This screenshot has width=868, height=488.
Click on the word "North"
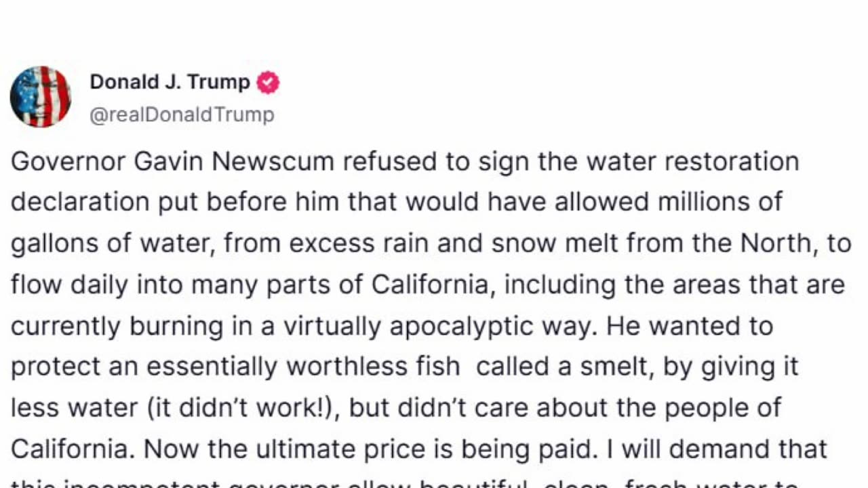778,243
